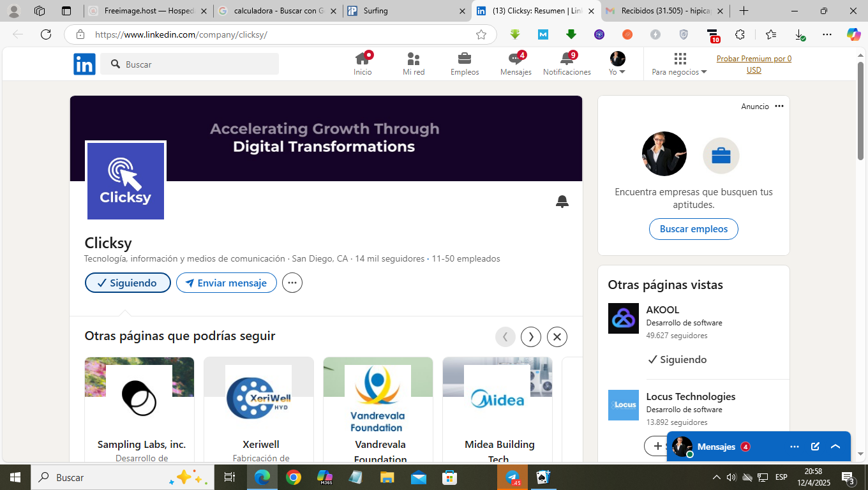The height and width of the screenshot is (490, 868).
Task: Click the blue M extension icon
Action: 543,34
